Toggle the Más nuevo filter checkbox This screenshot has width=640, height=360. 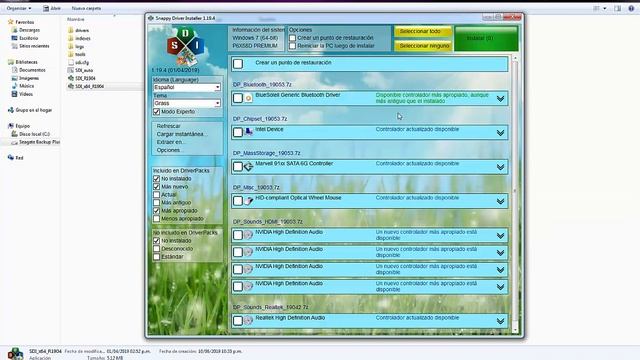156,187
